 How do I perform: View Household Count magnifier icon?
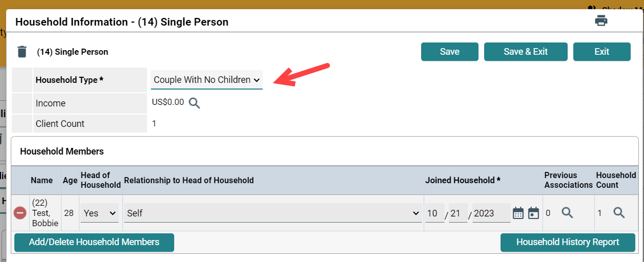click(x=619, y=213)
